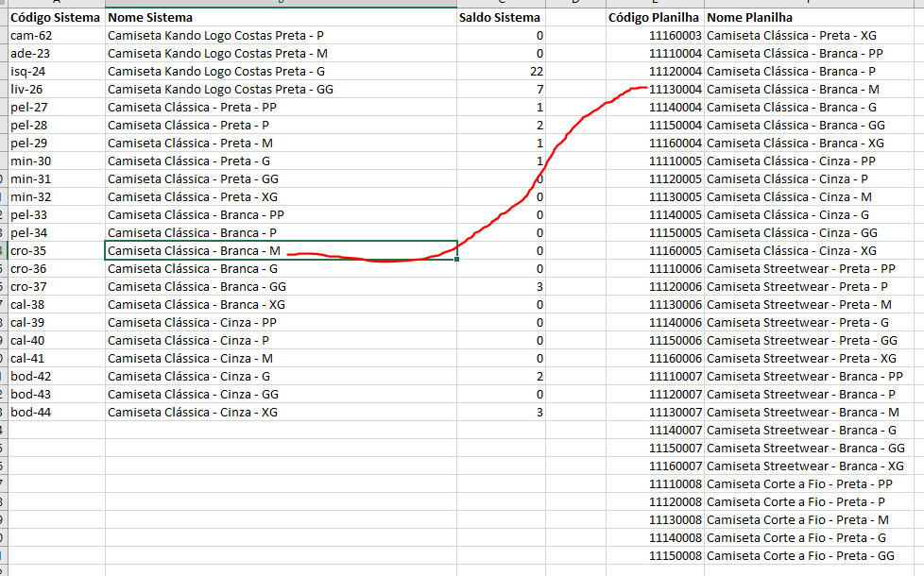Click cell containing code ade-23
The height and width of the screenshot is (576, 924).
coord(57,54)
